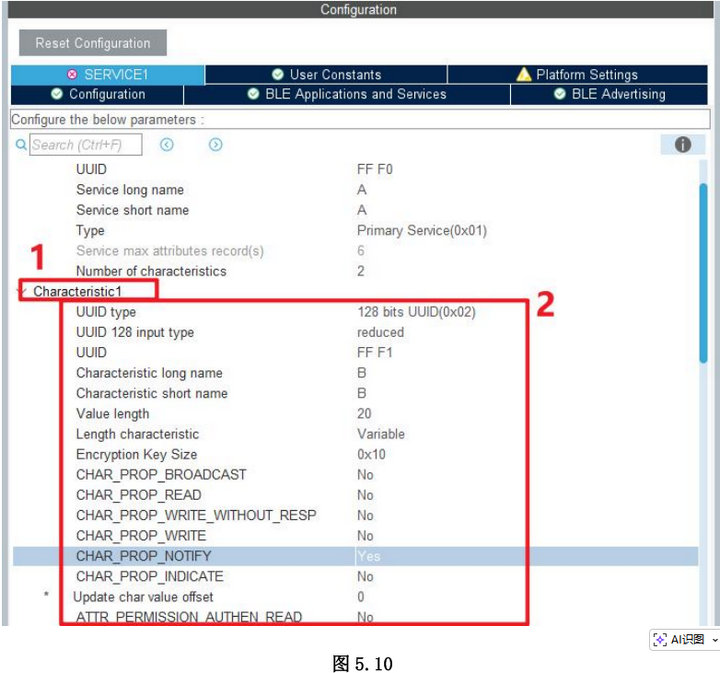Open Length characteristic Variable dropdown
The width and height of the screenshot is (720, 673).
tap(381, 434)
